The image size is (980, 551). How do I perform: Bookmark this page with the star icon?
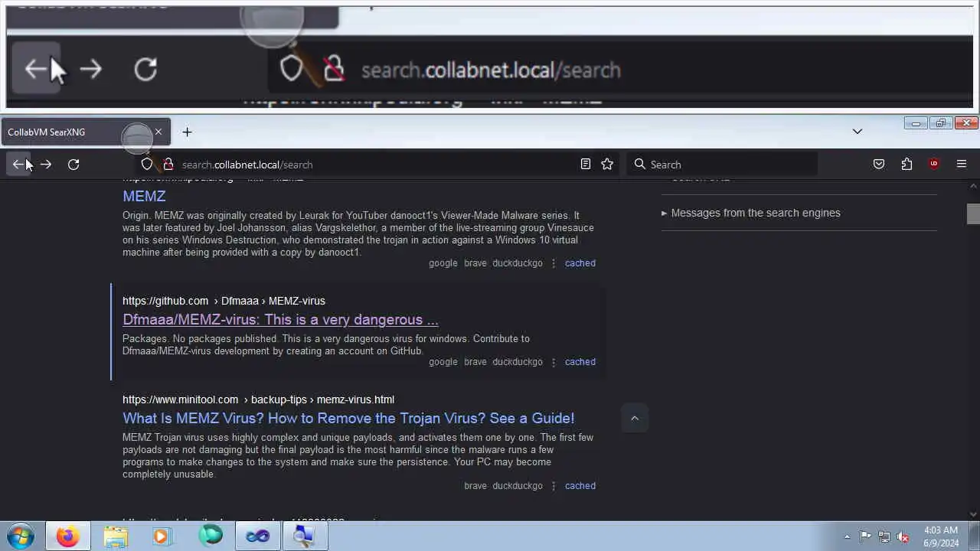[x=607, y=165]
